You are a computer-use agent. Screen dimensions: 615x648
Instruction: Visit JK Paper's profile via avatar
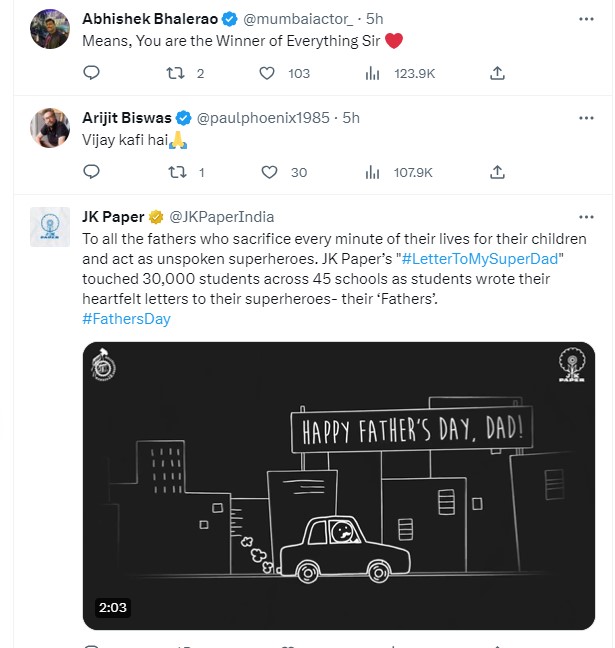[50, 228]
